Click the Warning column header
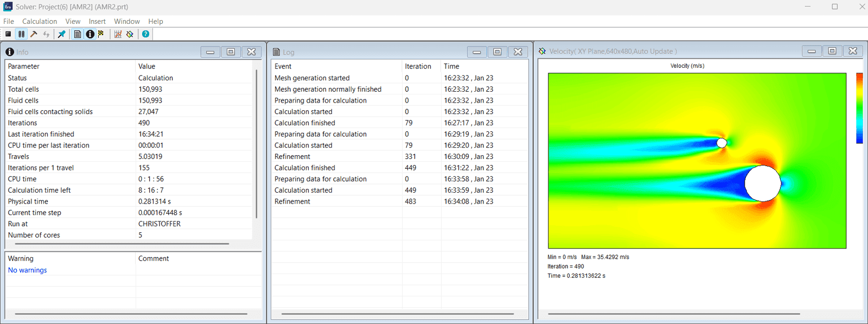Screen dimensions: 868x324 pos(70,258)
